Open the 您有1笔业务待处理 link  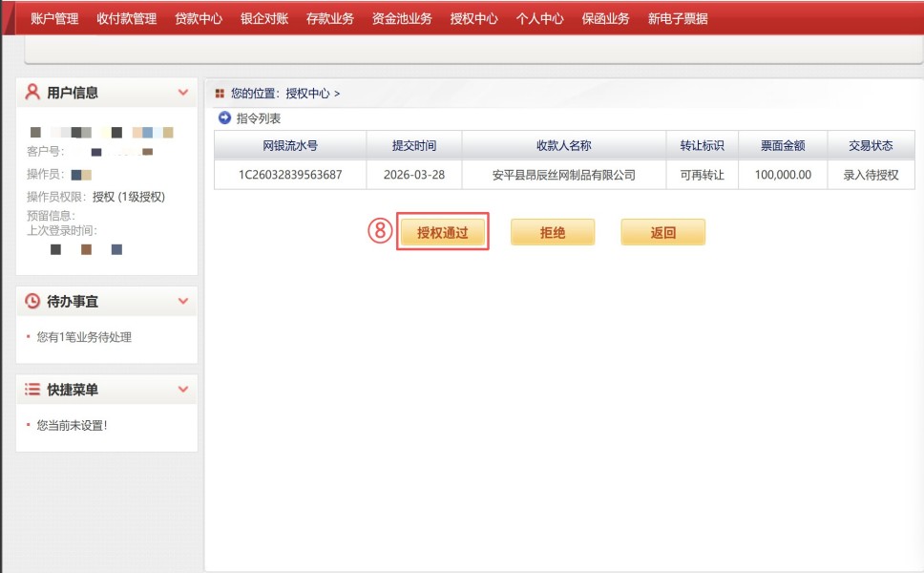[x=84, y=337]
